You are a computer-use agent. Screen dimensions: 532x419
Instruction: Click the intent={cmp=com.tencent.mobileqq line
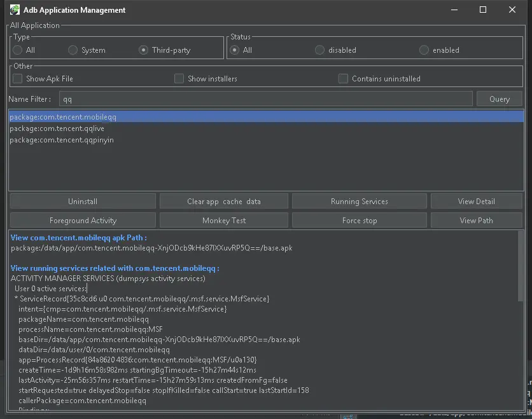click(x=122, y=309)
